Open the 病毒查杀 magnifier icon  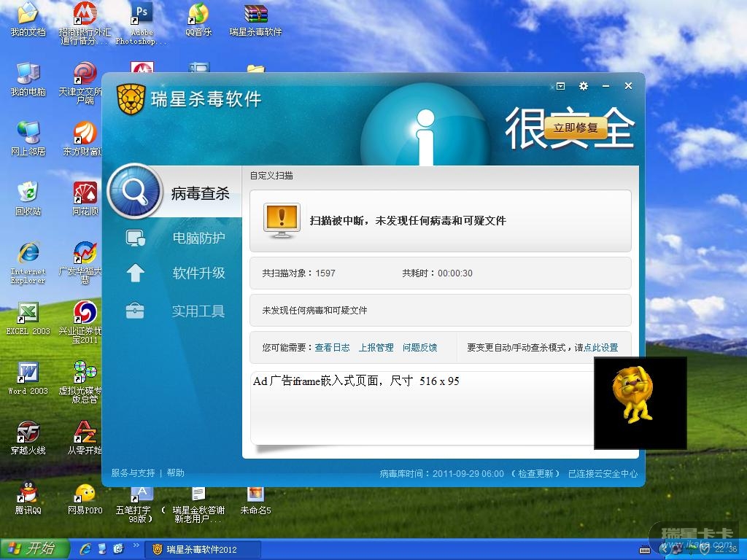(135, 192)
